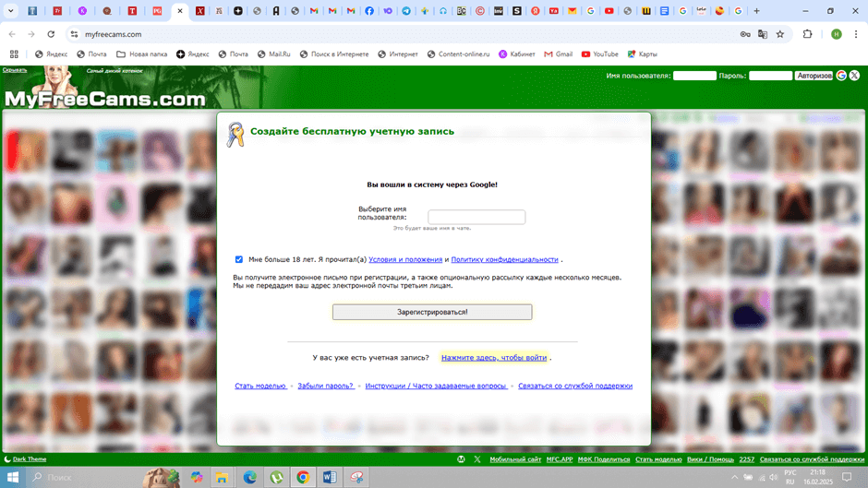Viewport: 868px width, 488px height.
Task: Open the bookmarks apps grid button
Action: point(14,54)
